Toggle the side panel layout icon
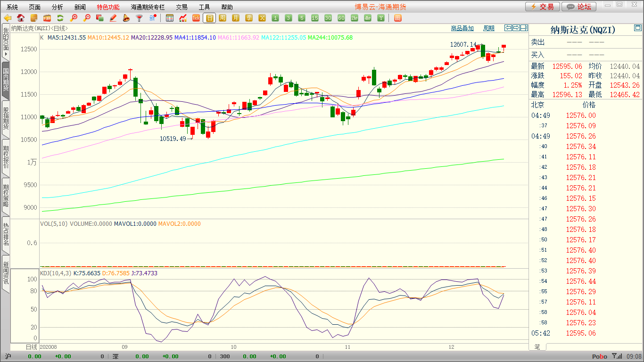Image resolution: width=644 pixels, height=362 pixels. (x=524, y=28)
